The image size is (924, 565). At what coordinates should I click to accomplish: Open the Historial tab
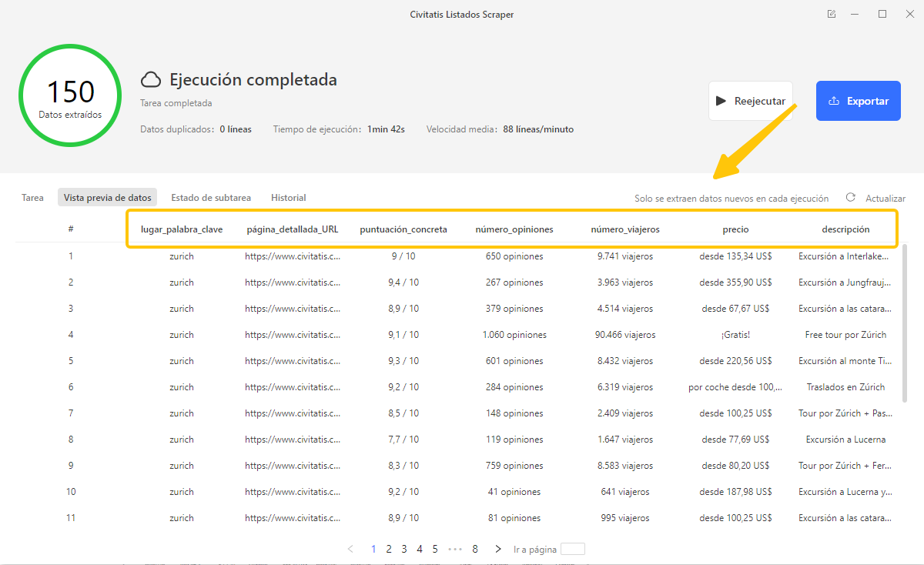pyautogui.click(x=288, y=198)
